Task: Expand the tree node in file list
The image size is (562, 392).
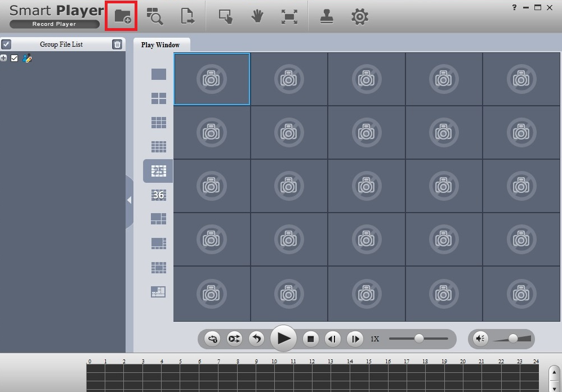Action: pyautogui.click(x=3, y=58)
